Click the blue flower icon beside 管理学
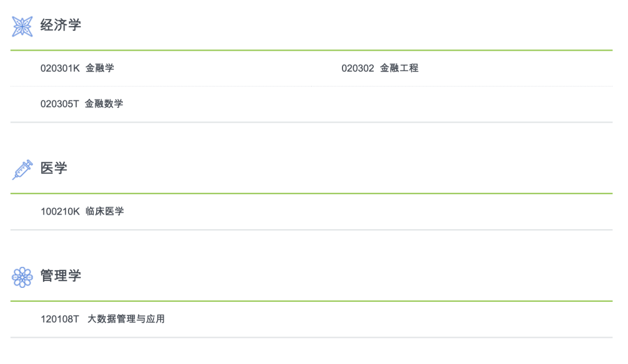This screenshot has height=364, width=628. [22, 277]
